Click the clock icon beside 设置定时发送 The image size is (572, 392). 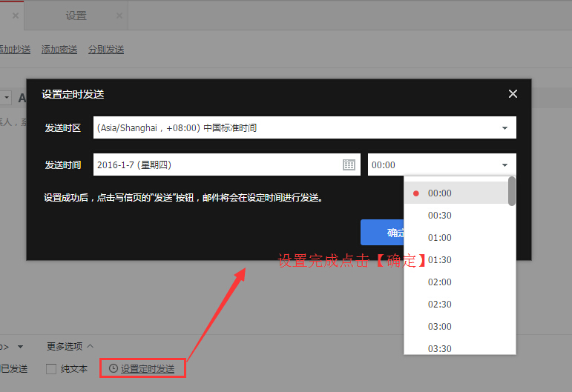pos(113,368)
